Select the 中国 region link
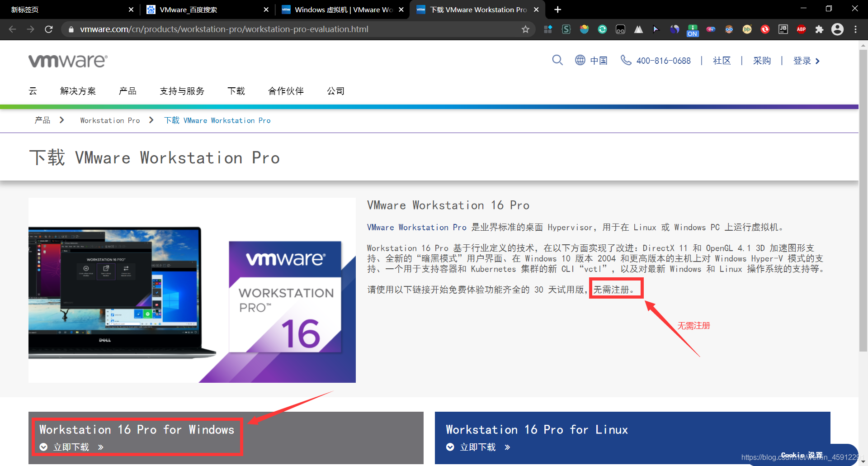 coord(599,61)
